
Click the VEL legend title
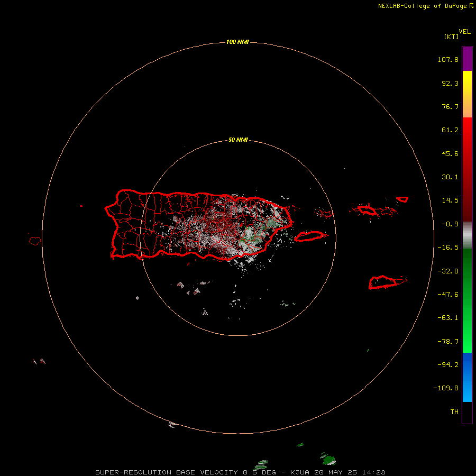(464, 32)
